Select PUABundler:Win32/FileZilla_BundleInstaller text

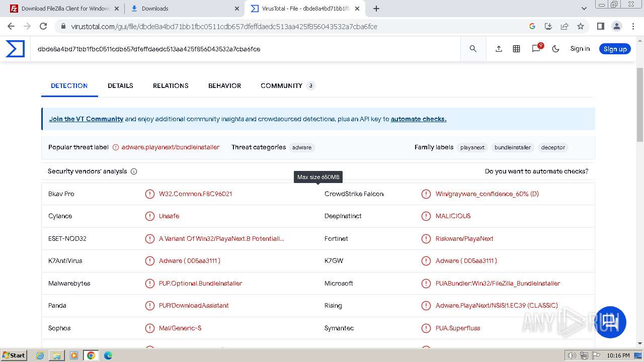coord(498,283)
